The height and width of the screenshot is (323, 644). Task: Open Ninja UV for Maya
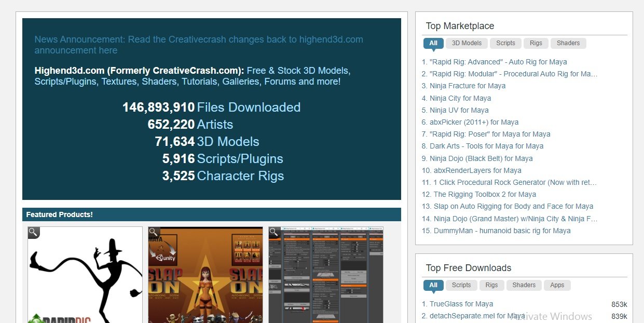click(459, 110)
